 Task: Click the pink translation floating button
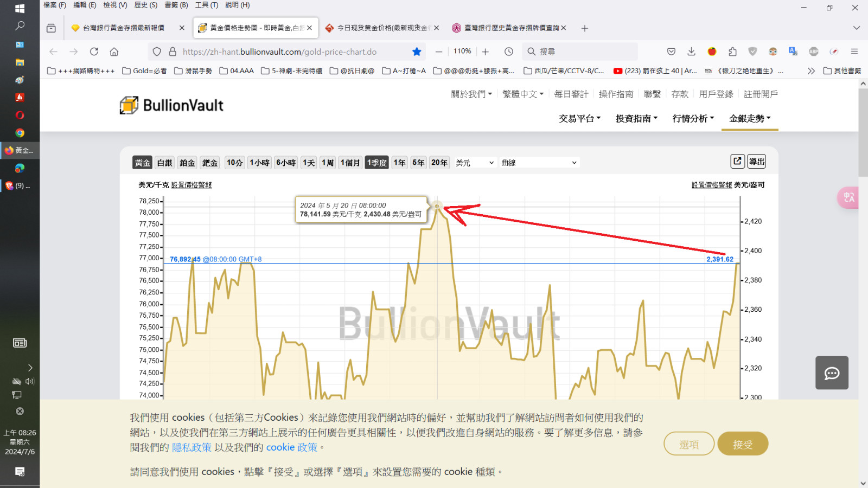848,197
